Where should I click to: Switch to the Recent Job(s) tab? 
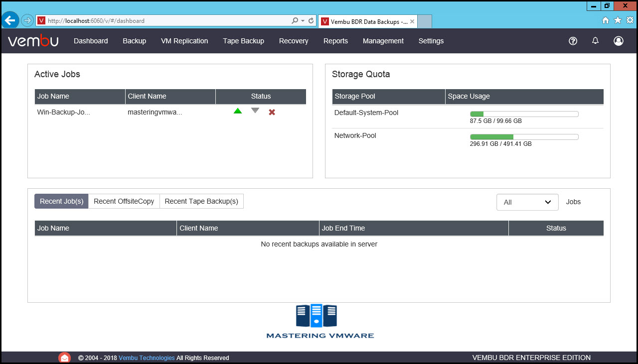point(61,201)
